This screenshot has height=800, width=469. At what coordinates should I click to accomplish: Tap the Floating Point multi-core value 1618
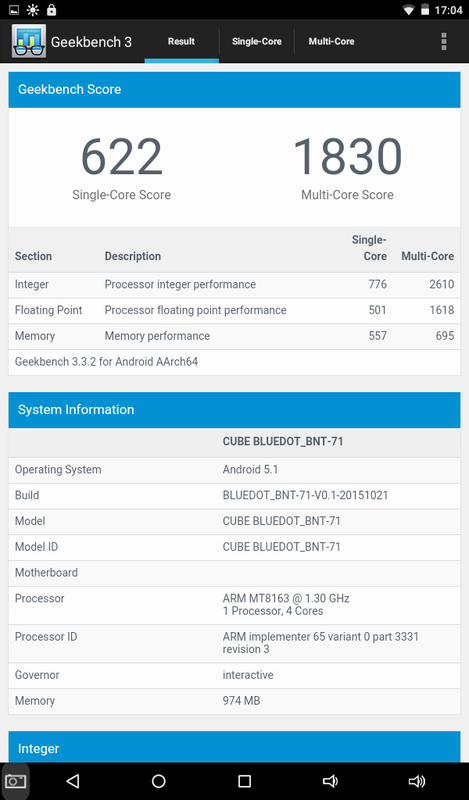pyautogui.click(x=441, y=310)
